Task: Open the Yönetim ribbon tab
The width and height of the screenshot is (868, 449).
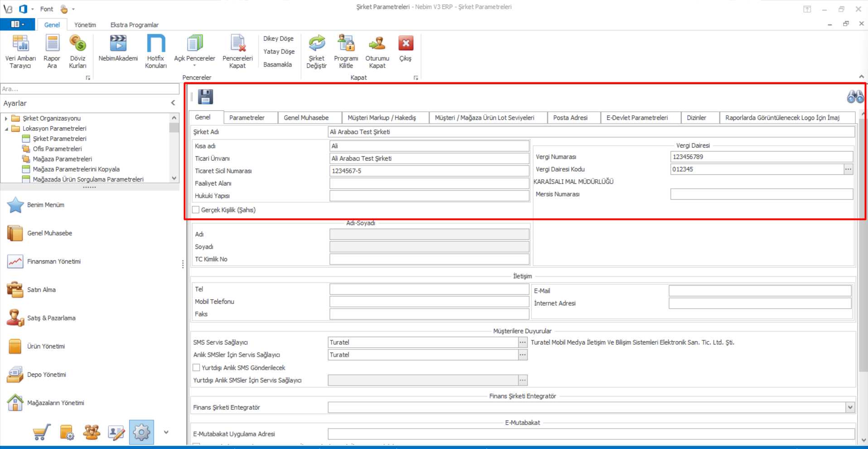Action: pos(85,25)
